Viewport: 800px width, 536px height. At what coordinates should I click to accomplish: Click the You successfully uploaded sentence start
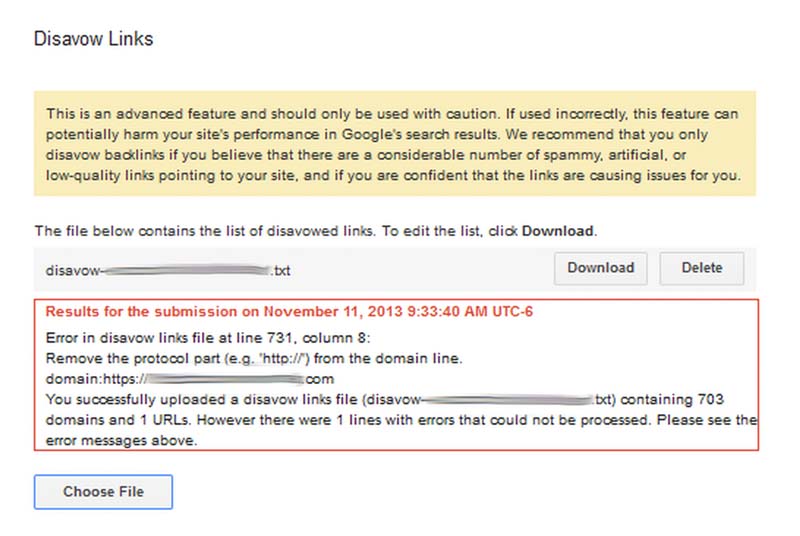point(136,399)
